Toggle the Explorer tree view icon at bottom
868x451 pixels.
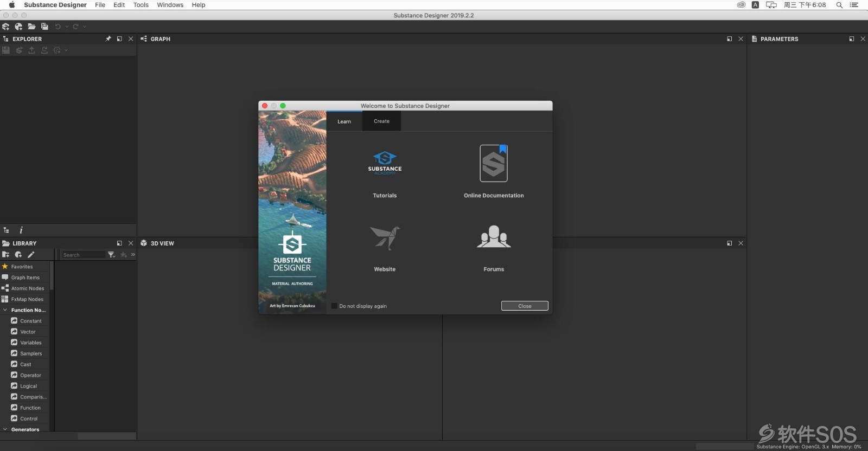pyautogui.click(x=7, y=230)
